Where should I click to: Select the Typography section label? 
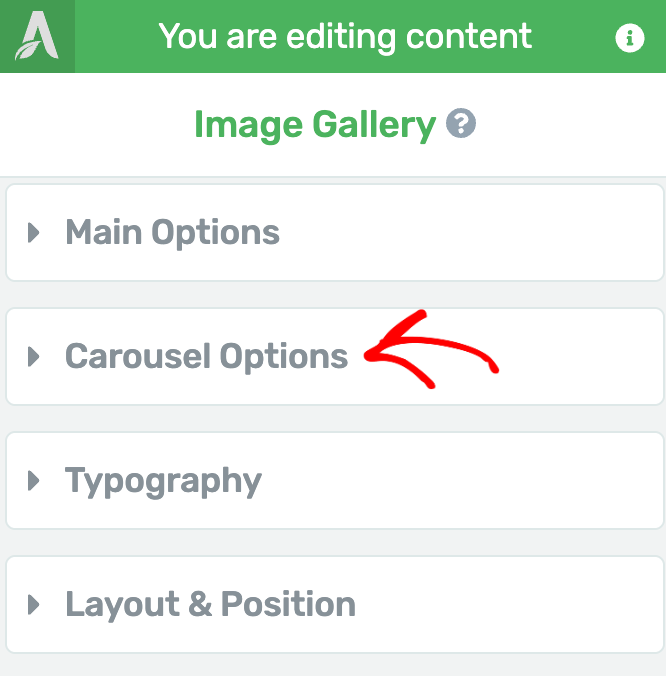point(163,481)
